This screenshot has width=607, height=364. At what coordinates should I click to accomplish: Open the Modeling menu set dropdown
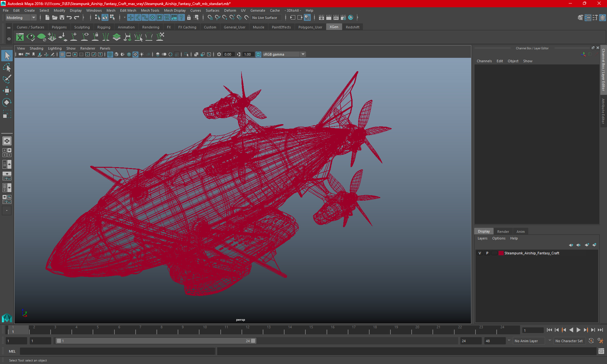(x=21, y=18)
